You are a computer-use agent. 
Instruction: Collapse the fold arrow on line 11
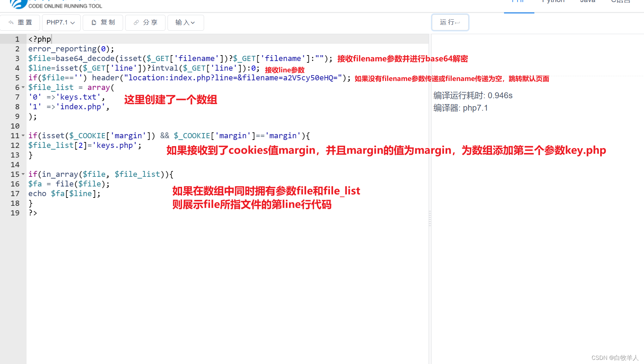pos(23,135)
